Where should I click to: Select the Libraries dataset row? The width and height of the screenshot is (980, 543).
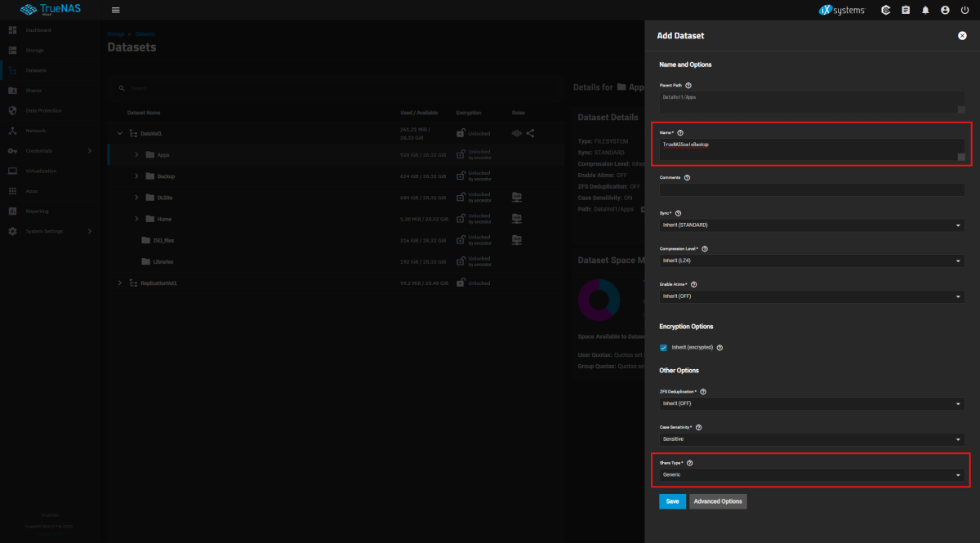tap(336, 261)
